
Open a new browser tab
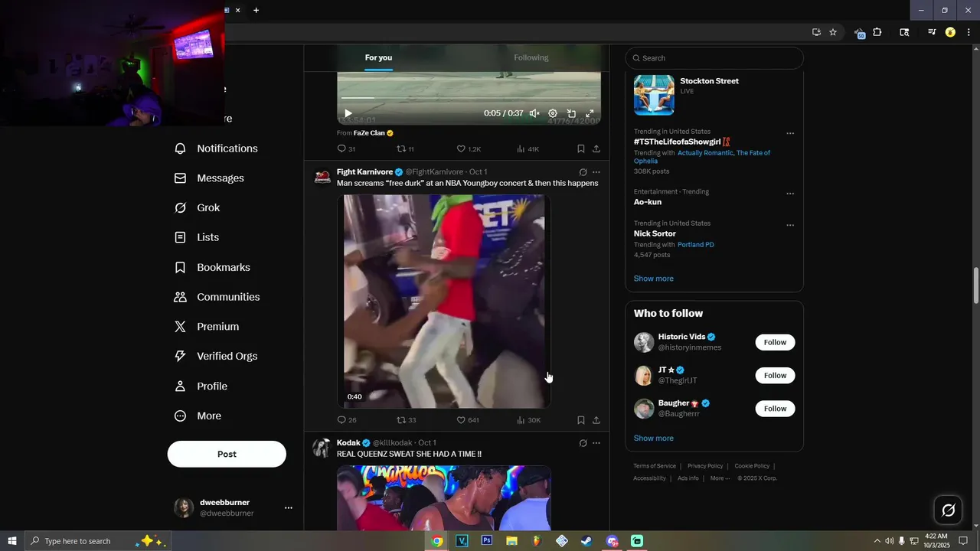click(x=256, y=10)
